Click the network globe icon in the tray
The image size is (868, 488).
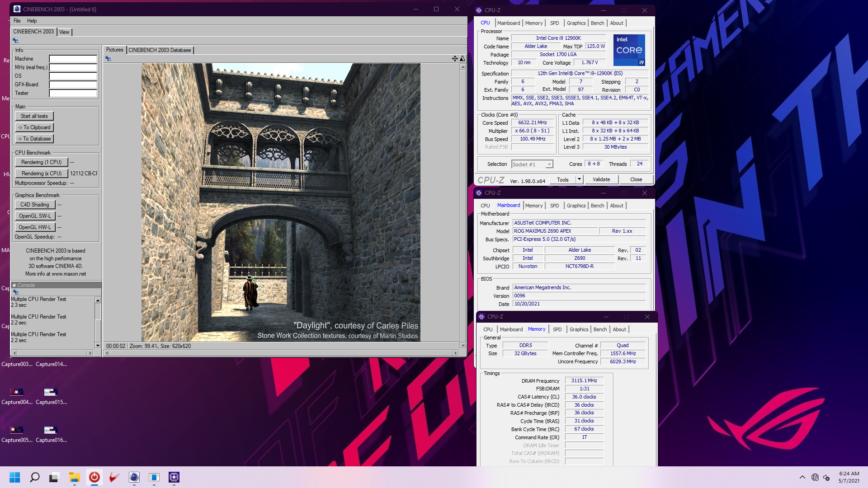tap(815, 477)
